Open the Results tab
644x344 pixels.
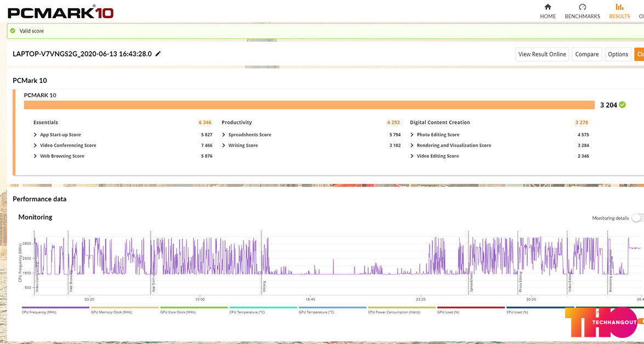pyautogui.click(x=619, y=12)
